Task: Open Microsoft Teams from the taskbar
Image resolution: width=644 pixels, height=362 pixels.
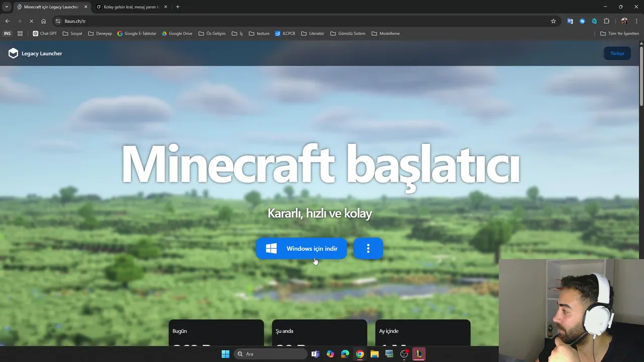Action: click(x=315, y=354)
